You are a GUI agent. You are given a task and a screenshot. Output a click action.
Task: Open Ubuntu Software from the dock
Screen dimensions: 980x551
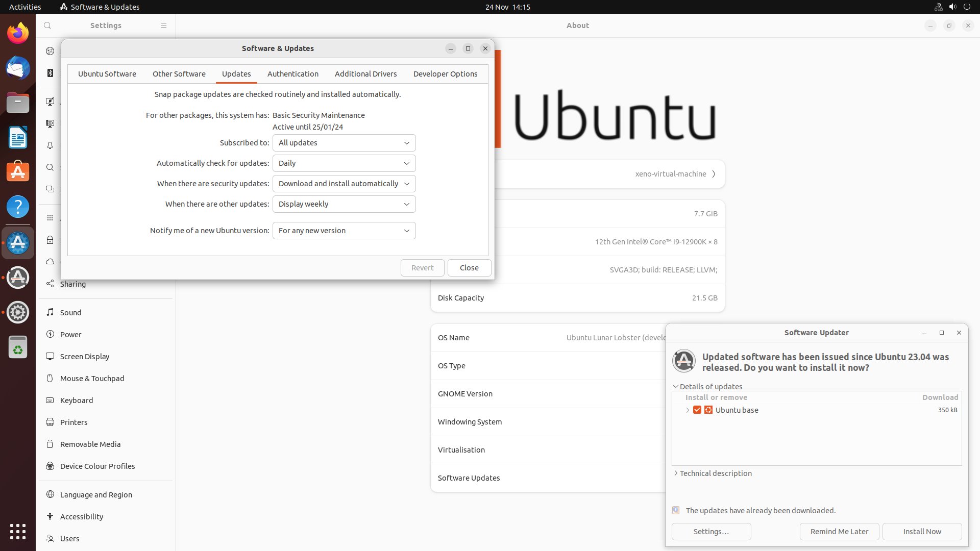coord(18,172)
